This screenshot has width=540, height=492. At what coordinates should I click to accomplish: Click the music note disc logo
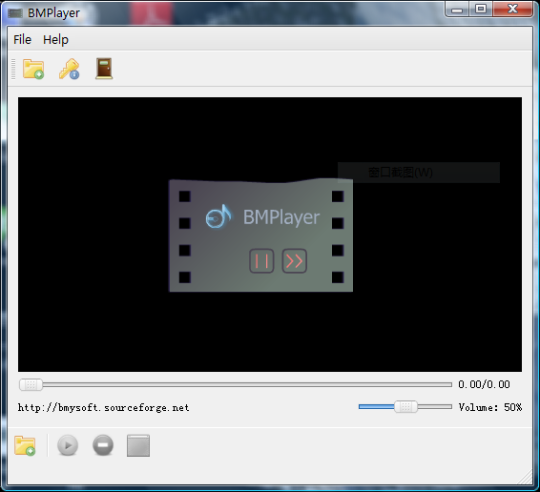[218, 216]
